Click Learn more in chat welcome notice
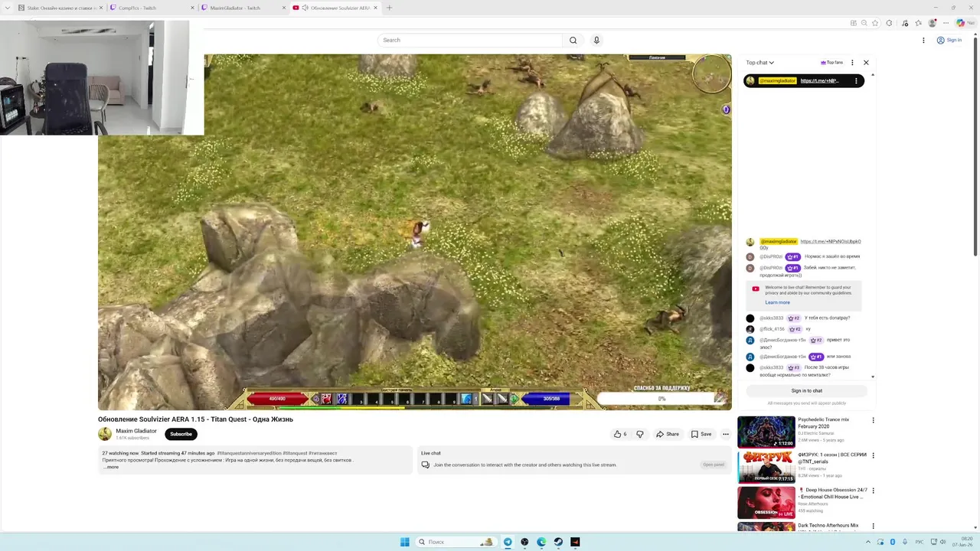 (777, 302)
